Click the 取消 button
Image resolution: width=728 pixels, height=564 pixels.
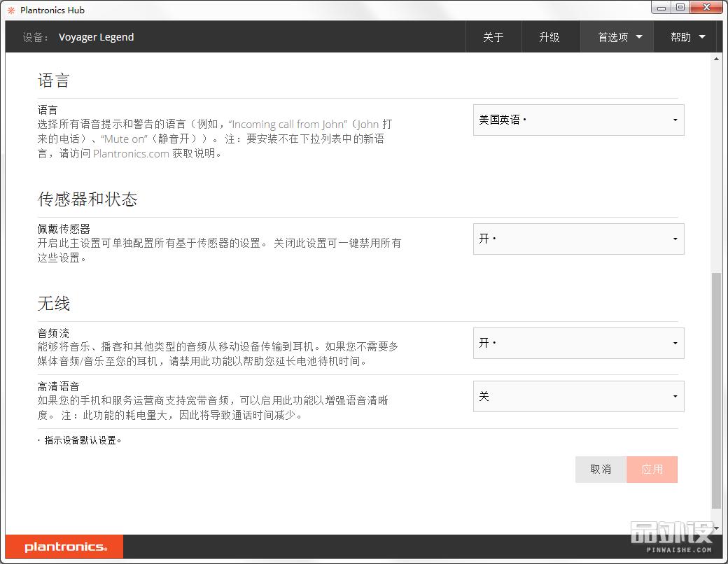600,470
